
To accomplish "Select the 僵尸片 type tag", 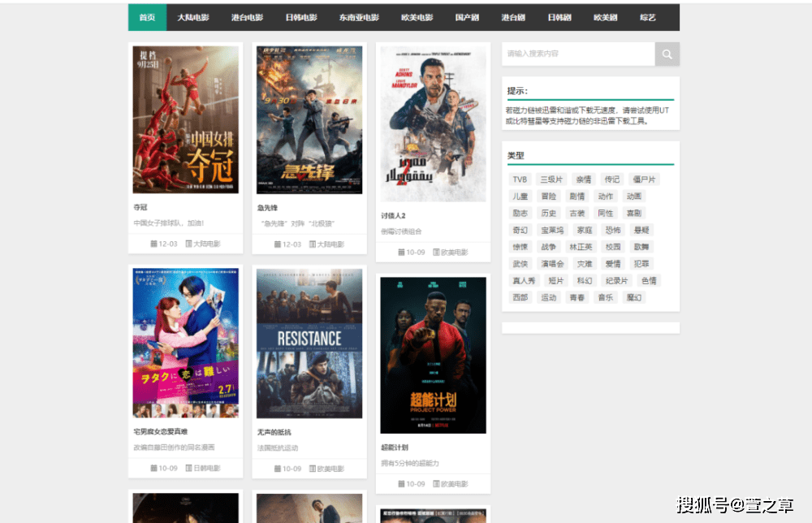I will (644, 179).
